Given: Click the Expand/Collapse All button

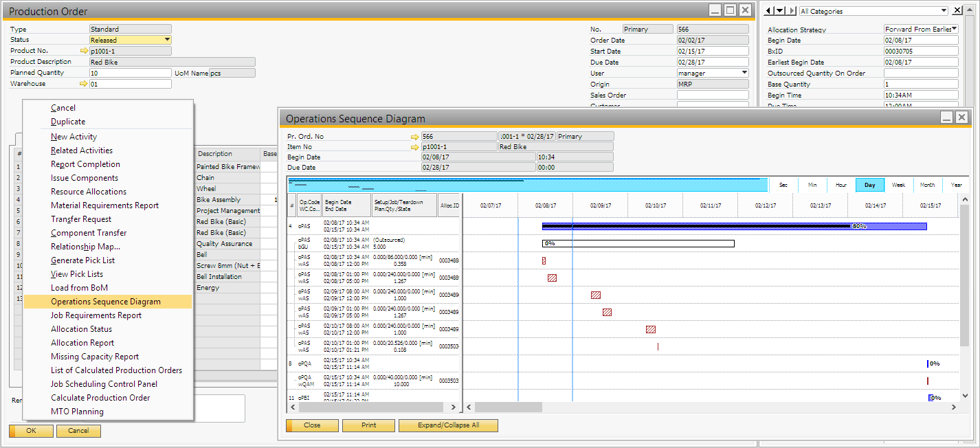Looking at the screenshot, I should [x=448, y=425].
